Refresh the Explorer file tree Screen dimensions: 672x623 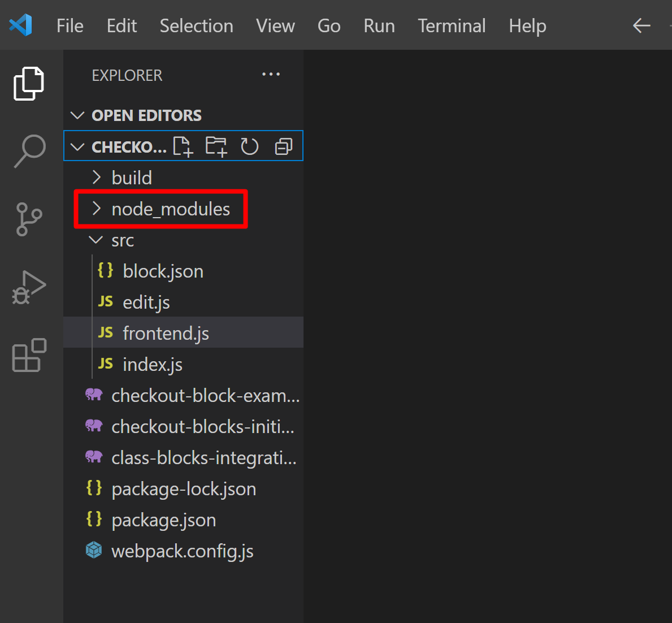pos(249,146)
